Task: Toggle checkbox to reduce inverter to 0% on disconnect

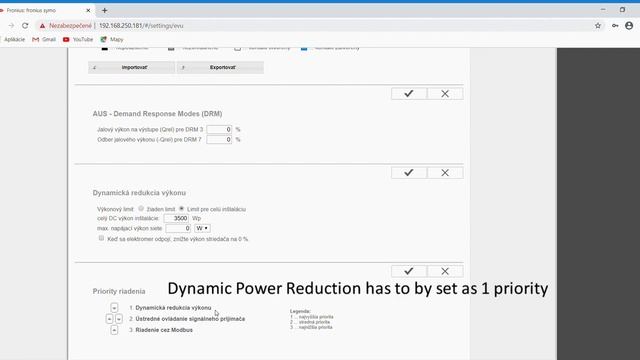Action: tap(101, 238)
